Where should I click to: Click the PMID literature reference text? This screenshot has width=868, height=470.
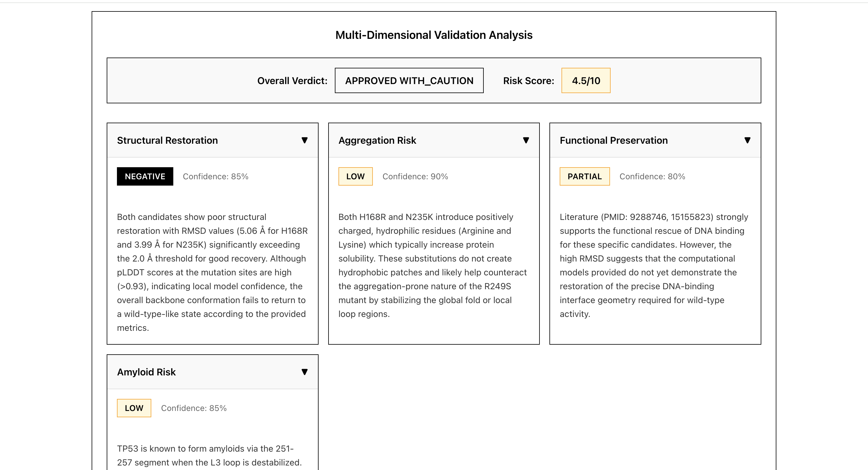point(657,217)
